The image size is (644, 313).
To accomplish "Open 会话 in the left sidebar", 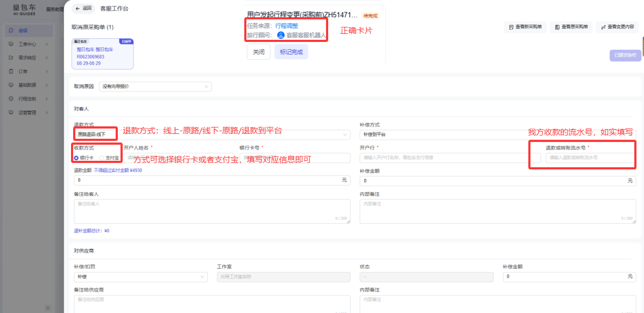I will click(29, 31).
